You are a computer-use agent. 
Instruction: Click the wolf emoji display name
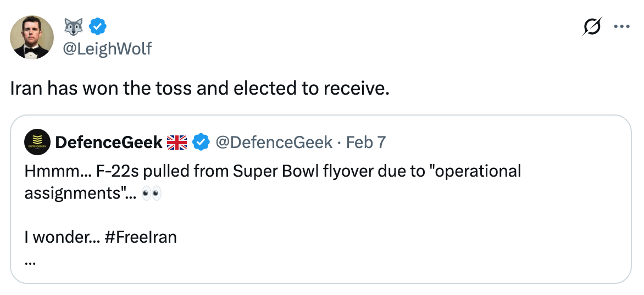[x=73, y=26]
